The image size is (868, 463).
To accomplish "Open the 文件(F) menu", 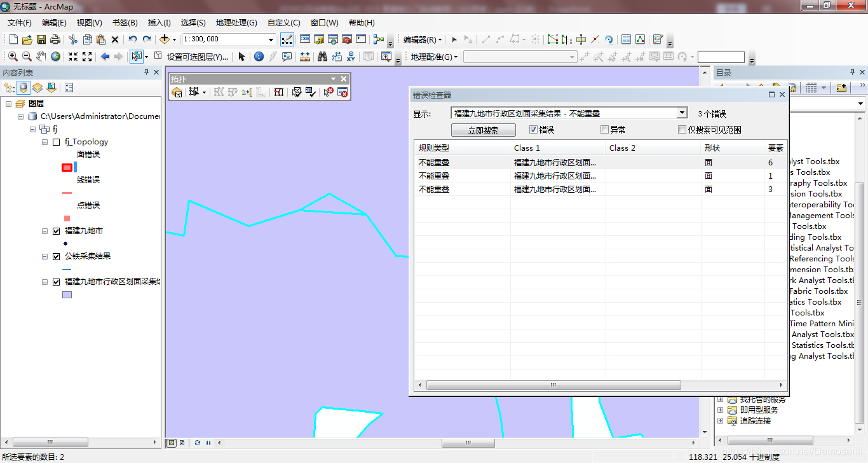I will point(20,22).
